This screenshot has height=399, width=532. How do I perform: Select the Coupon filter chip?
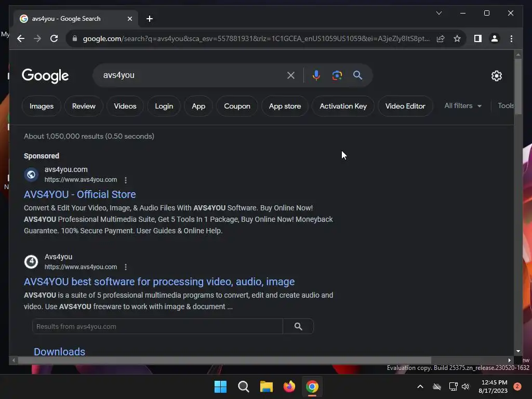(237, 106)
